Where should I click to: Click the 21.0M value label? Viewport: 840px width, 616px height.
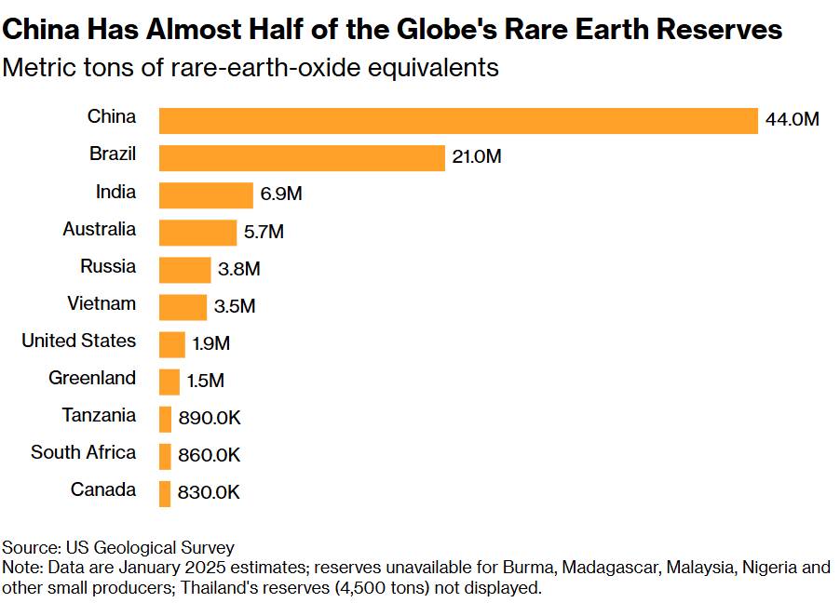pyautogui.click(x=477, y=157)
